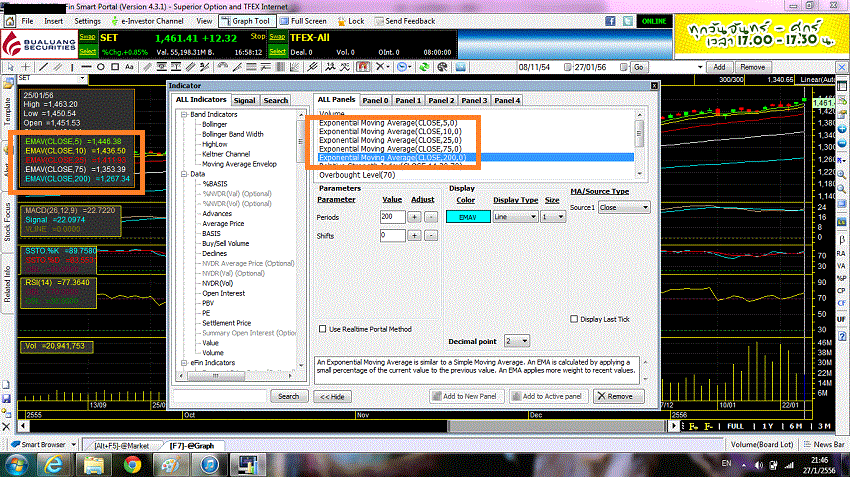
Task: Select the Aa text annotation tool
Action: point(129,67)
